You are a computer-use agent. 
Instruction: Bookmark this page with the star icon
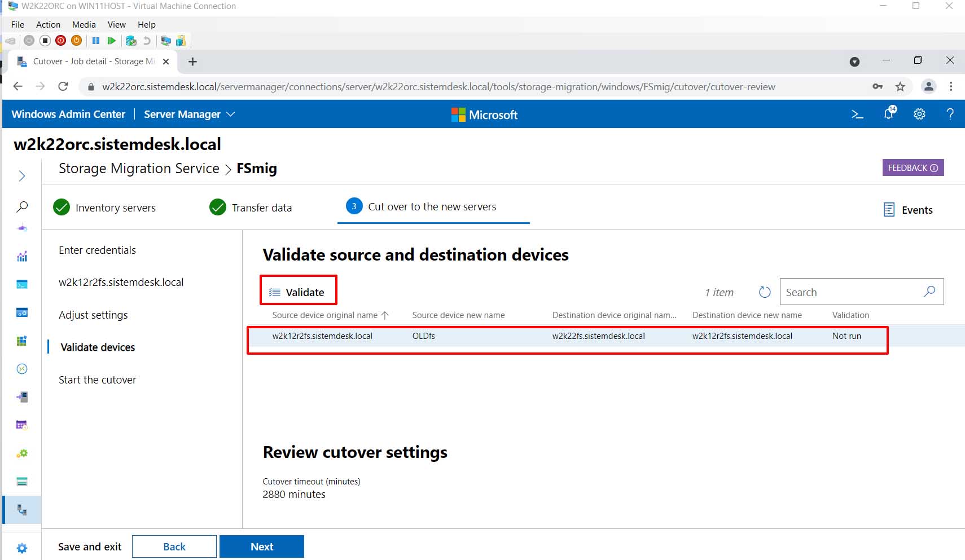(900, 86)
